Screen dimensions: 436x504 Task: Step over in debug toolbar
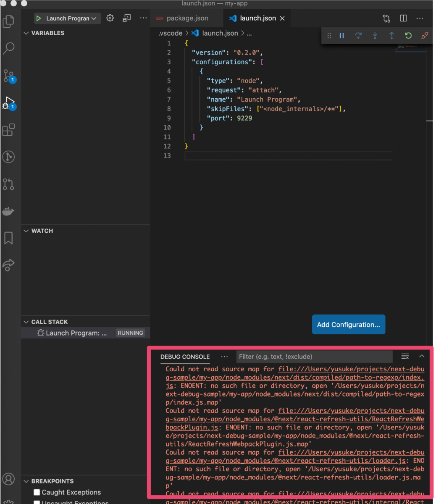pos(358,36)
